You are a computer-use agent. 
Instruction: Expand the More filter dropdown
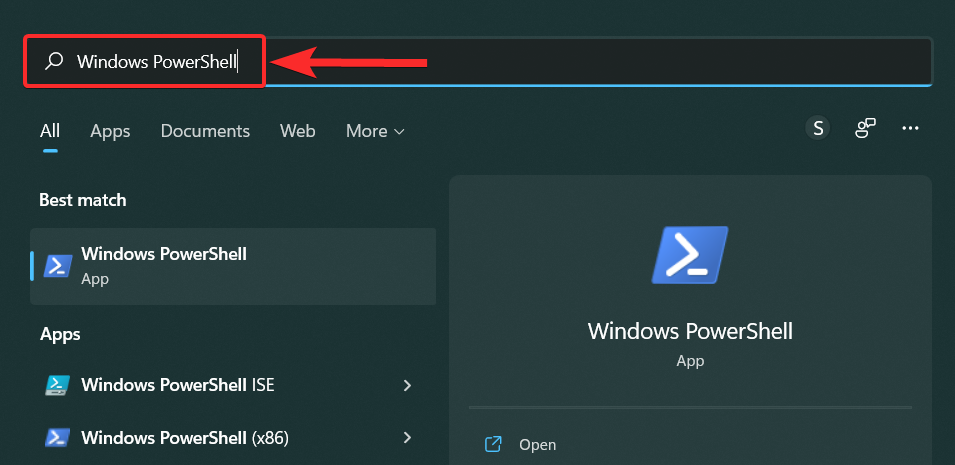click(x=375, y=131)
